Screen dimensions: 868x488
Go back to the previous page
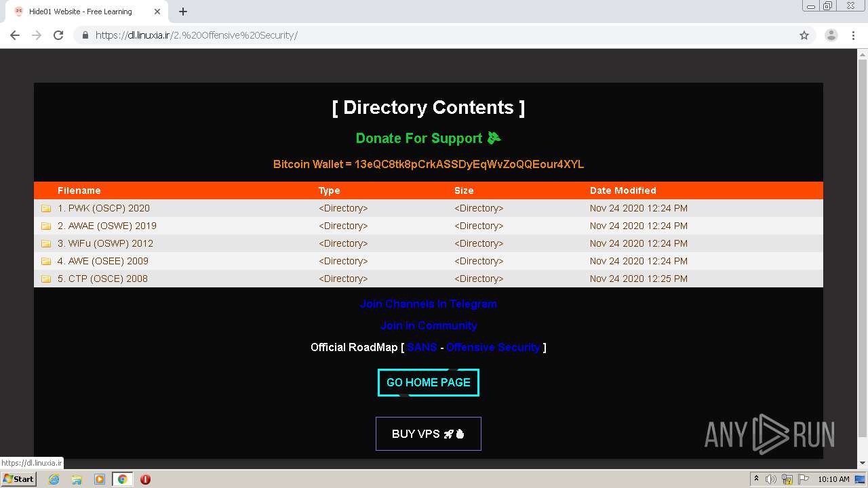15,35
